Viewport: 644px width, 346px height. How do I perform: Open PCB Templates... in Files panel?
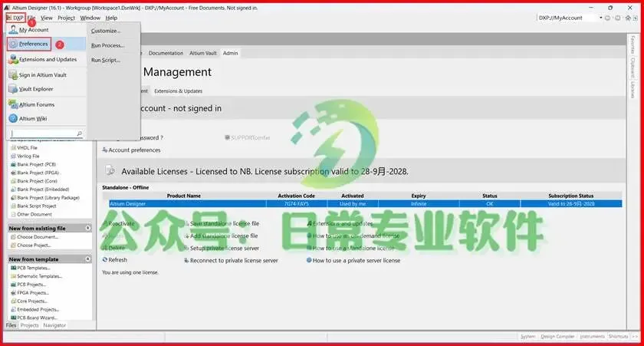click(33, 268)
